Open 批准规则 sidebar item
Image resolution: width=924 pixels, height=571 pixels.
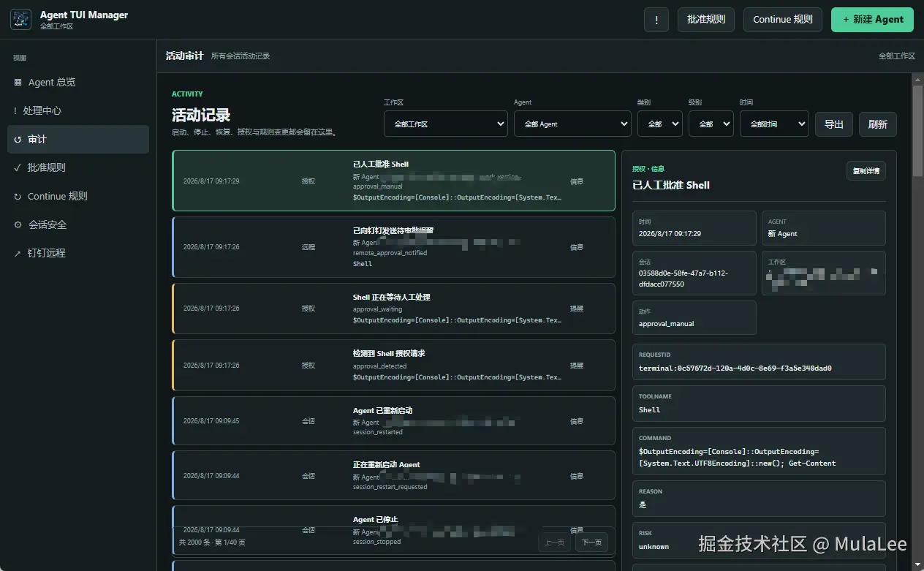(x=78, y=167)
